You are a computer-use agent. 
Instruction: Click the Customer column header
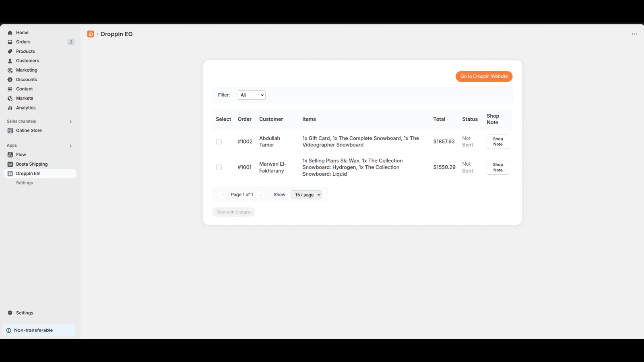(271, 119)
